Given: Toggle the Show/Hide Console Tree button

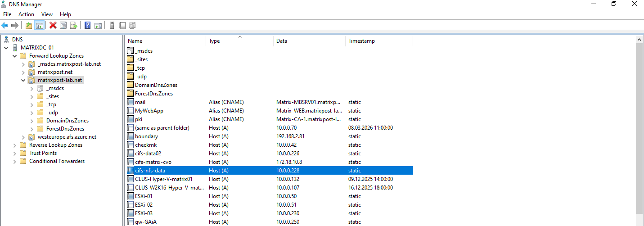Looking at the screenshot, I should pyautogui.click(x=40, y=25).
